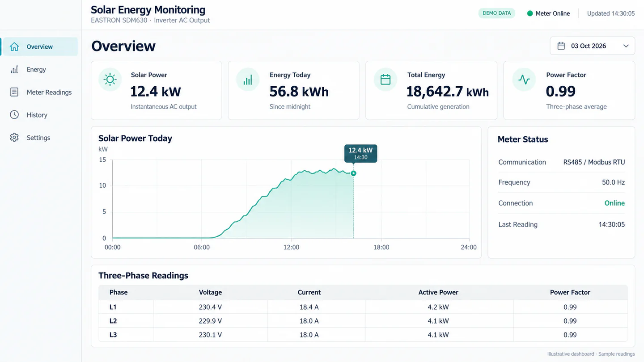Image resolution: width=644 pixels, height=362 pixels.
Task: Click the green Online connection status
Action: (x=614, y=203)
